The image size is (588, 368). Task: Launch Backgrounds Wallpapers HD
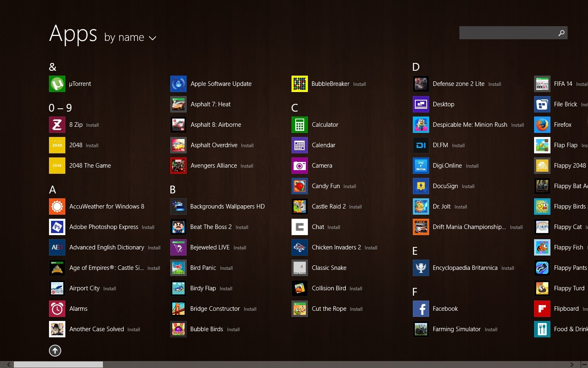point(227,206)
